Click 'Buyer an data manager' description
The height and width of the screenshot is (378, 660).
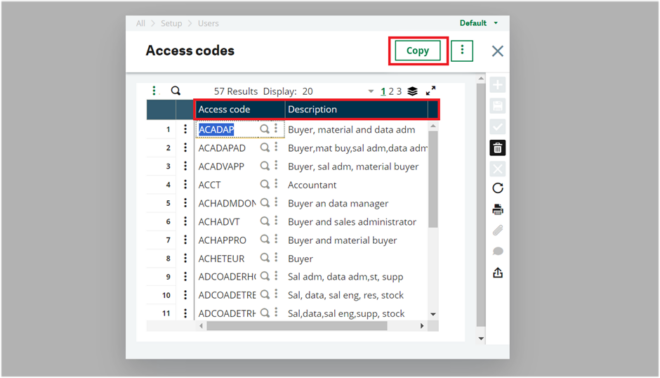338,203
